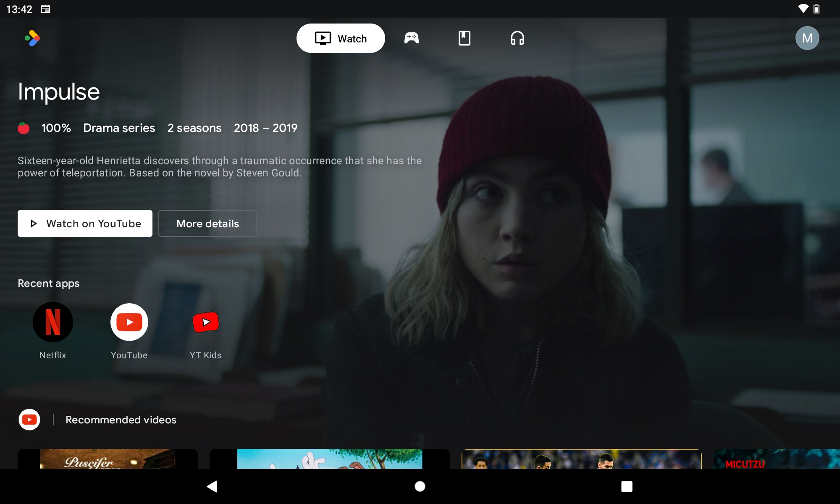Switch to the Read book tab
Screen dimensions: 840x504
pyautogui.click(x=464, y=38)
